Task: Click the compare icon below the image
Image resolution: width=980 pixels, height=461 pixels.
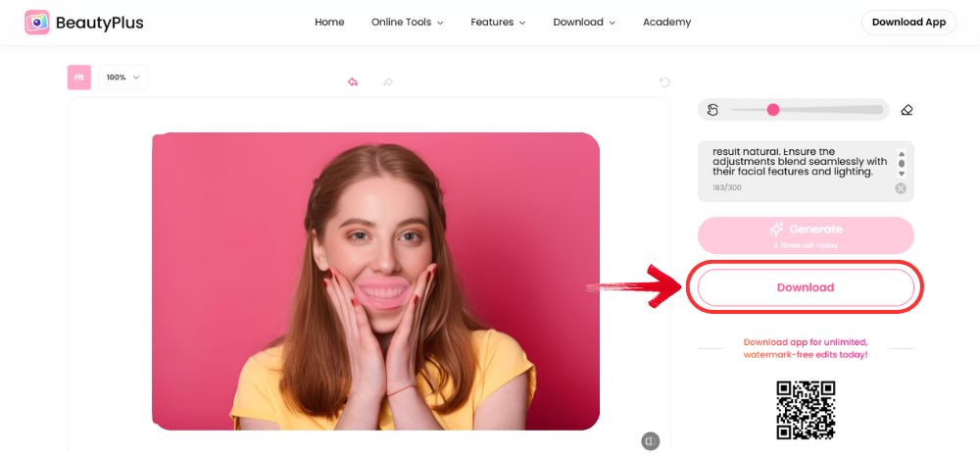Action: [x=651, y=441]
